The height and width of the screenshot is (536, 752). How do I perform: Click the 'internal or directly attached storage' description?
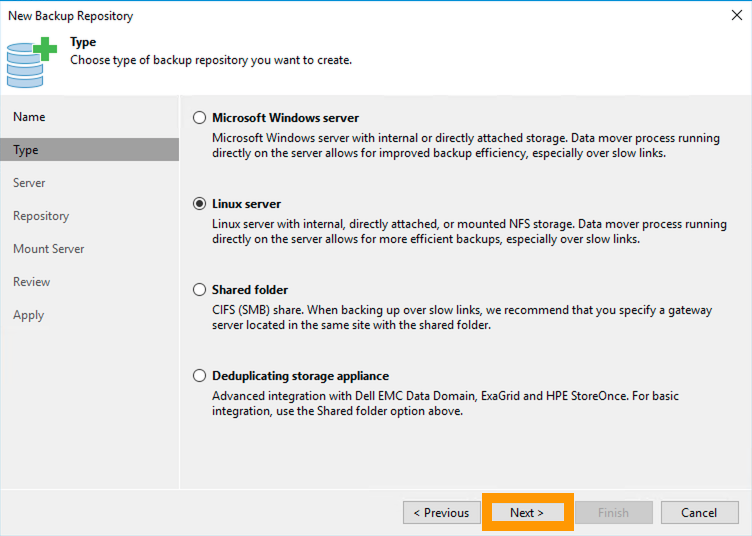(466, 146)
